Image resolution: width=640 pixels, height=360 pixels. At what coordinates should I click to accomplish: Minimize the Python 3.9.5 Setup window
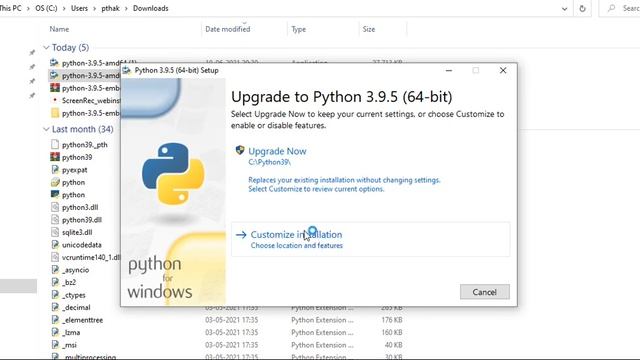pos(449,71)
